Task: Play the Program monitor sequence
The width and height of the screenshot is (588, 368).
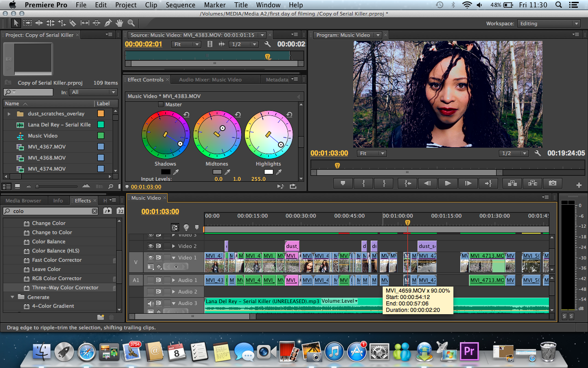Action: [447, 183]
